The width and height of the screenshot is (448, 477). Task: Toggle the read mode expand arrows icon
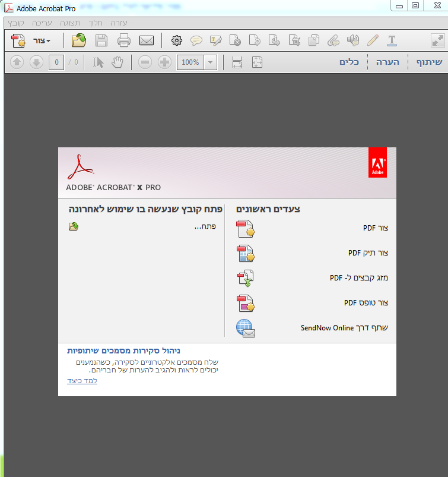(x=438, y=40)
